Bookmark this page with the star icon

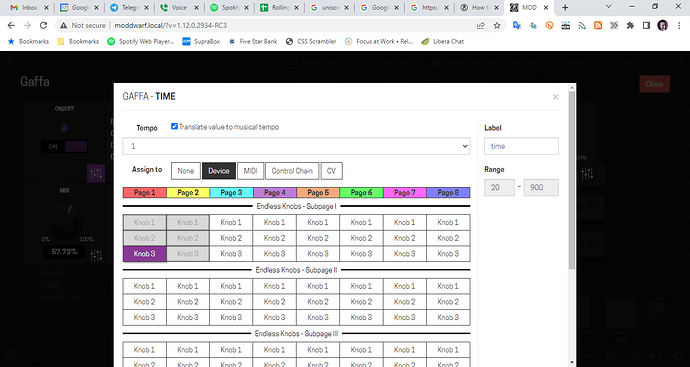pyautogui.click(x=497, y=26)
